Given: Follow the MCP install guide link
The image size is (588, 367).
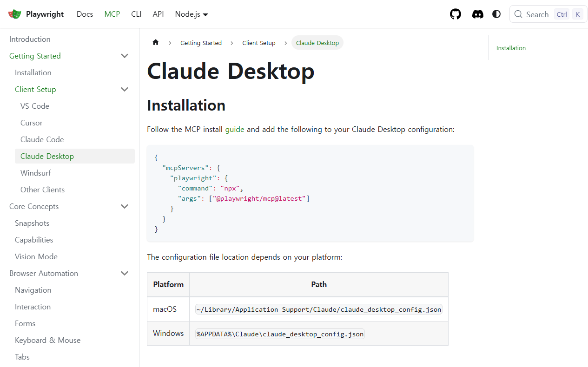Looking at the screenshot, I should (235, 129).
